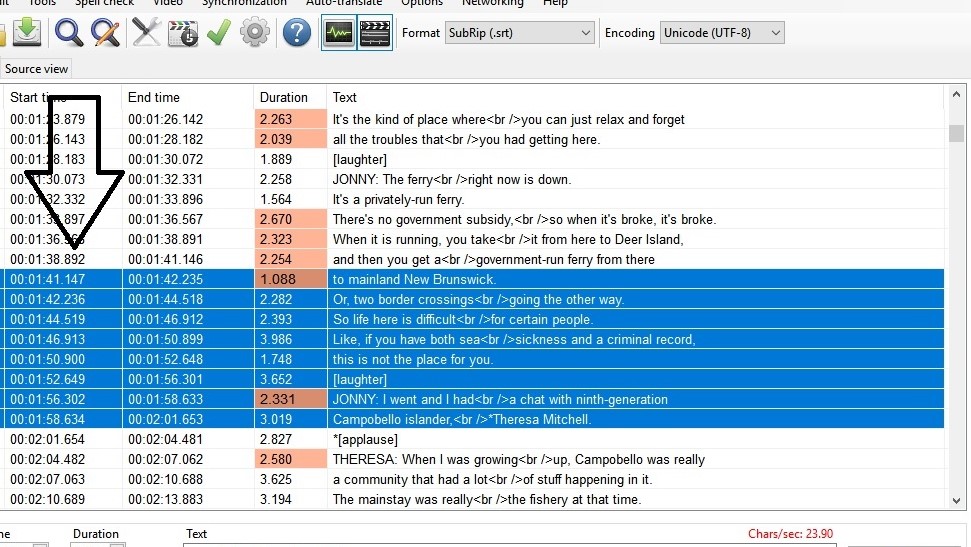The height and width of the screenshot is (547, 971).
Task: Toggle the waveform display button
Action: 339,33
